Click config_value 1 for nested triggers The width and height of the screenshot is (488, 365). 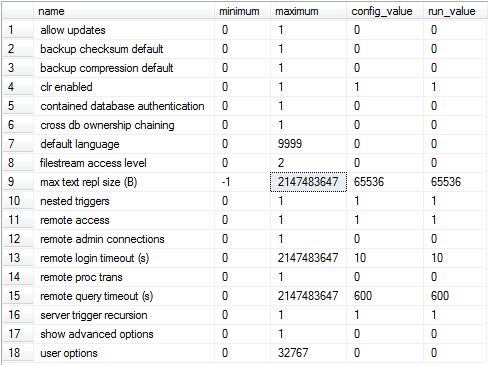point(385,201)
